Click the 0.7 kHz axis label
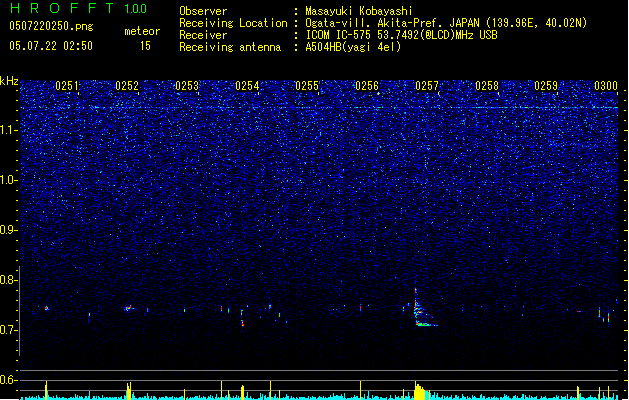 coord(9,330)
